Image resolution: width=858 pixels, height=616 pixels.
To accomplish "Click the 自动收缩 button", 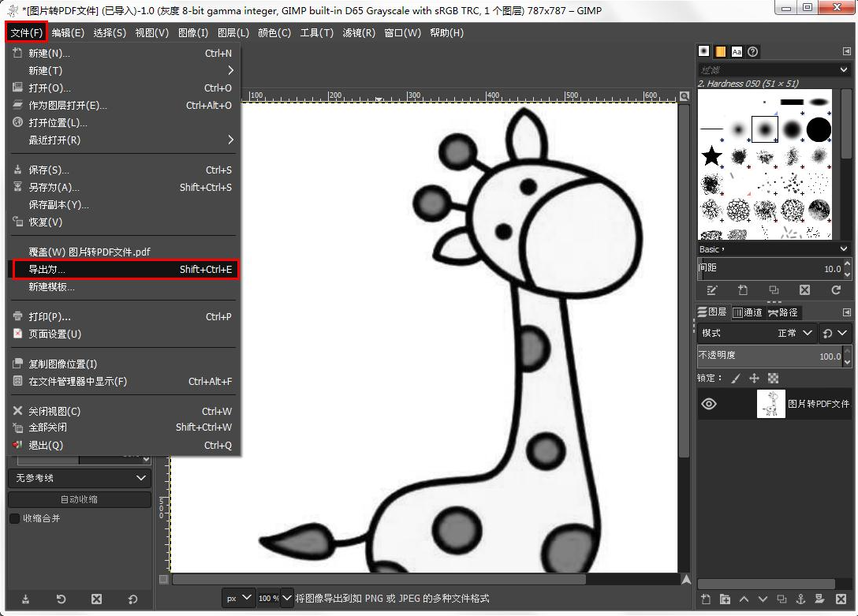I will 80,499.
